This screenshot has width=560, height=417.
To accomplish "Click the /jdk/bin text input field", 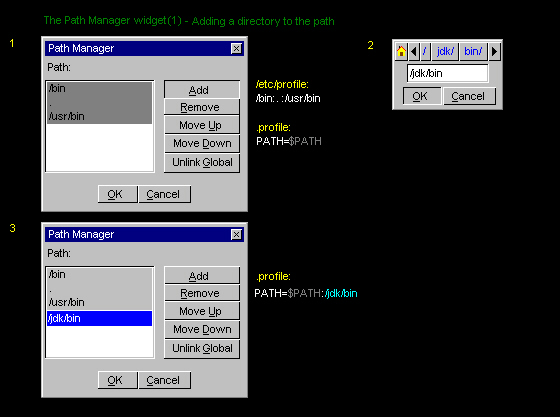I will click(x=448, y=73).
